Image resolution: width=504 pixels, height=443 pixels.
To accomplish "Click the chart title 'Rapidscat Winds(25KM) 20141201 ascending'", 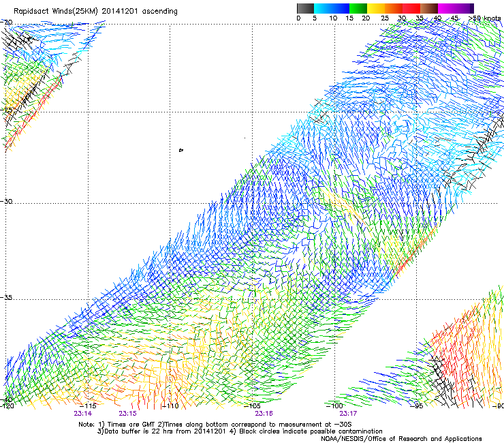I will [95, 12].
